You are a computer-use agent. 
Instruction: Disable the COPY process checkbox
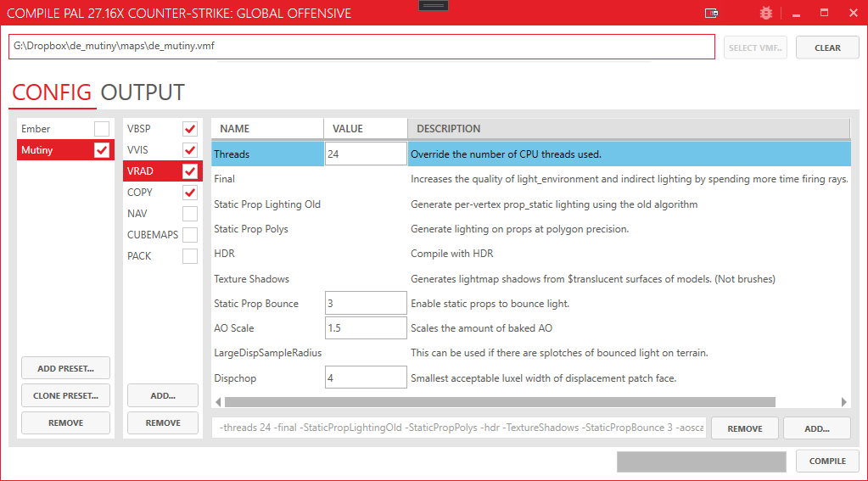[190, 193]
